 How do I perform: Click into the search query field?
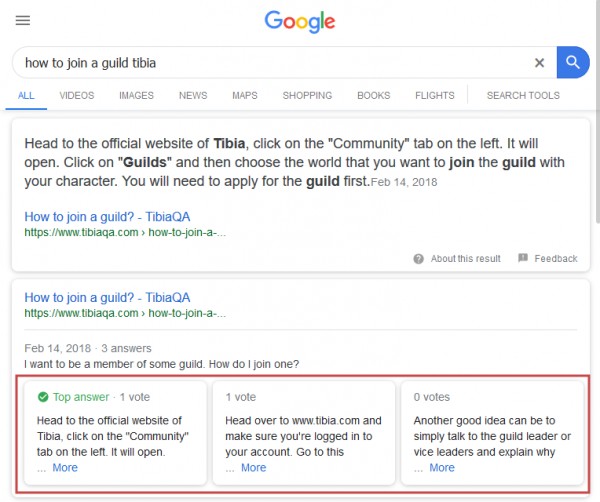point(274,62)
